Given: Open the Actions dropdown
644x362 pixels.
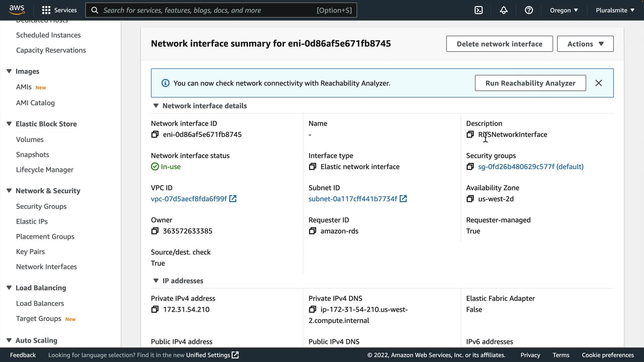Looking at the screenshot, I should click(x=585, y=44).
